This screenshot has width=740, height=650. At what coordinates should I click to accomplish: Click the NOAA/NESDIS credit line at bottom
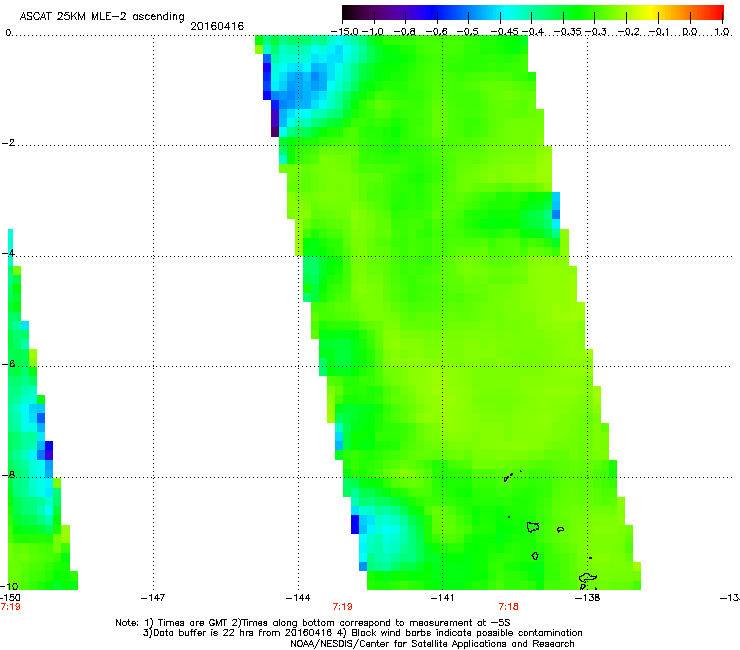point(432,644)
